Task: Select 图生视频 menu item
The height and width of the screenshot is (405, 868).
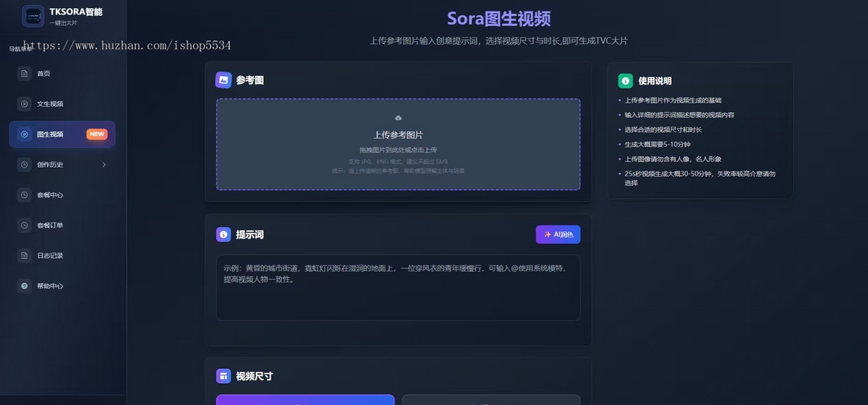Action: coord(62,135)
